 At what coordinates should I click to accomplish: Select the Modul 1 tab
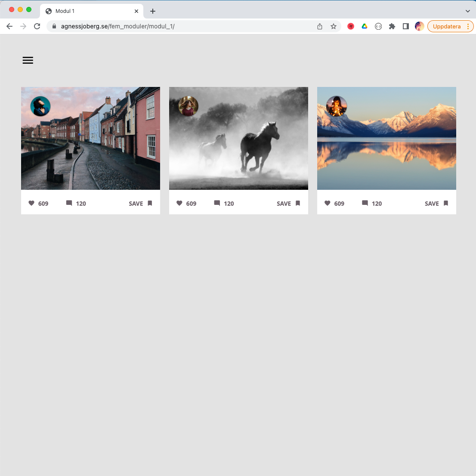91,11
